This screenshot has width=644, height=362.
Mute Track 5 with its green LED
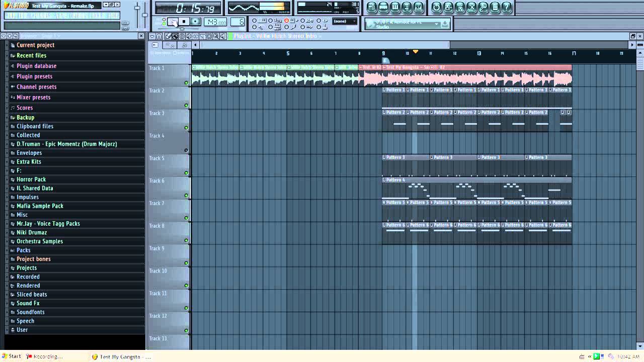coord(186,173)
